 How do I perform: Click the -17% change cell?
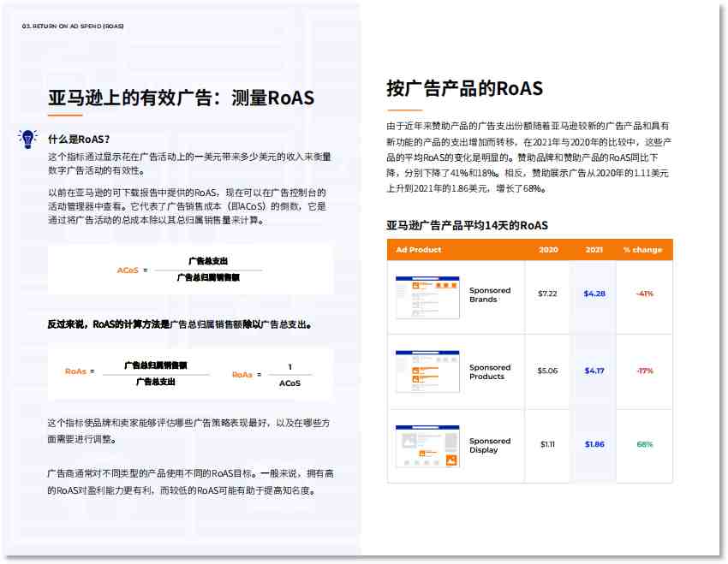(x=644, y=371)
